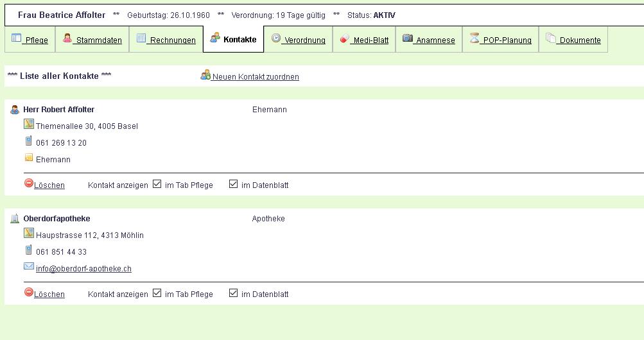Open the Stammdaten tab
This screenshot has height=340, width=644.
point(92,40)
